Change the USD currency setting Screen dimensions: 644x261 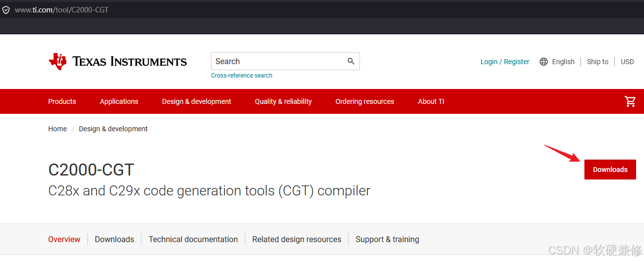(x=627, y=62)
